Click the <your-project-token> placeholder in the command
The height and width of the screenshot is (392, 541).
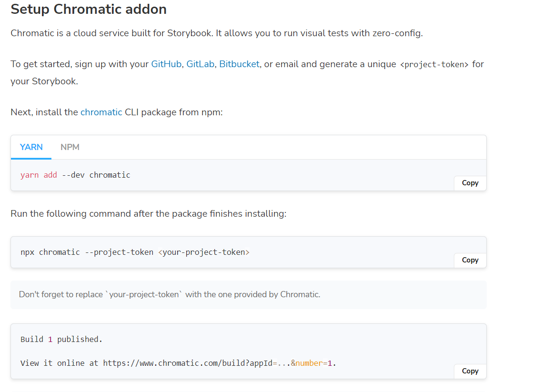coord(203,252)
